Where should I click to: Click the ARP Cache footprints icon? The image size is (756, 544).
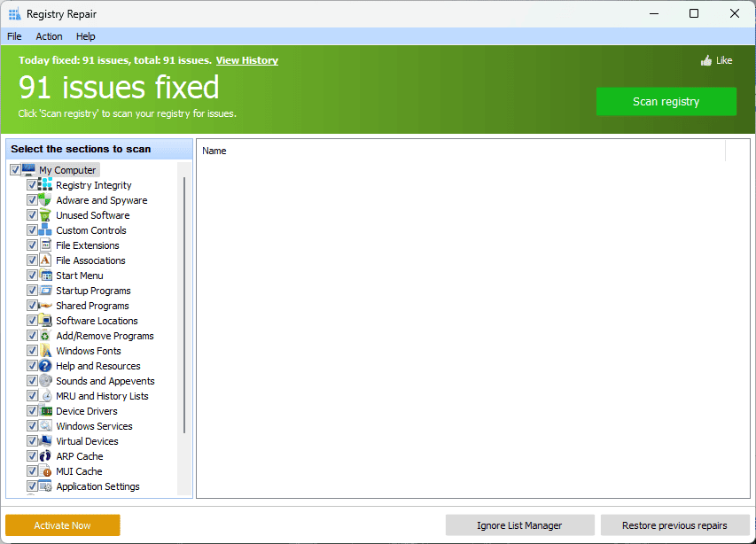point(45,455)
